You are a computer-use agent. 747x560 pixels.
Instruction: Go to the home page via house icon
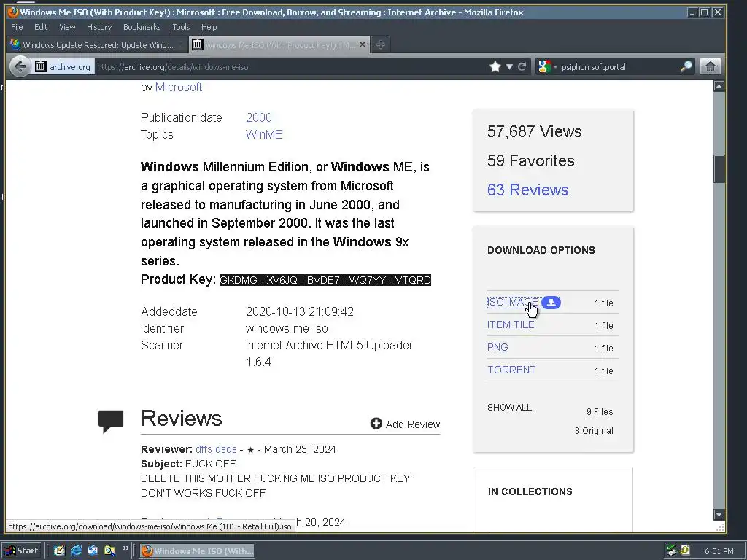710,66
